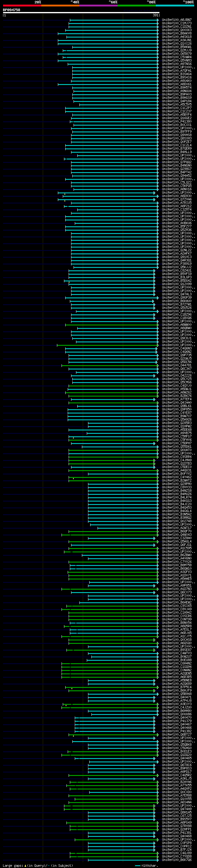Select the UniRef100_Q9VHS8 label
197x868 pixels.
pyautogui.click(x=177, y=135)
